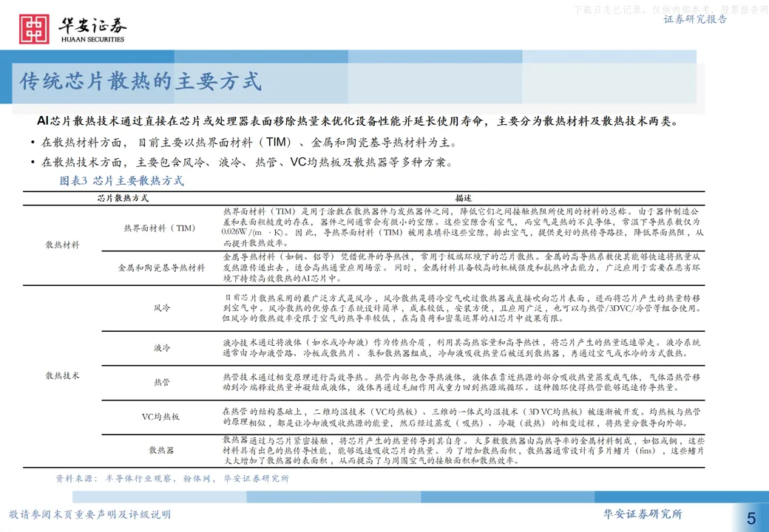Click the description starting 散热器通过与芯片紧密接触
Viewport: 769px width, 532px height.
click(463, 450)
